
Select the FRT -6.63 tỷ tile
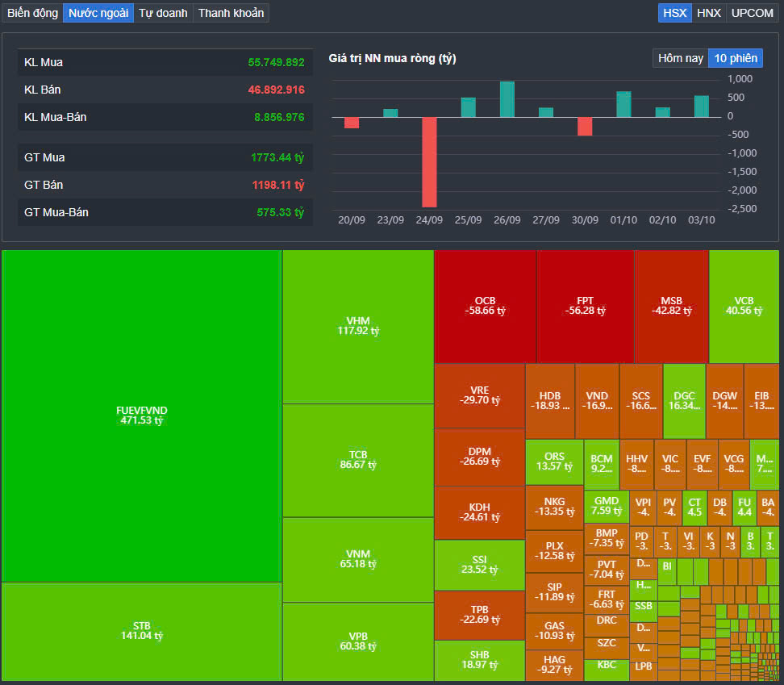[x=607, y=599]
